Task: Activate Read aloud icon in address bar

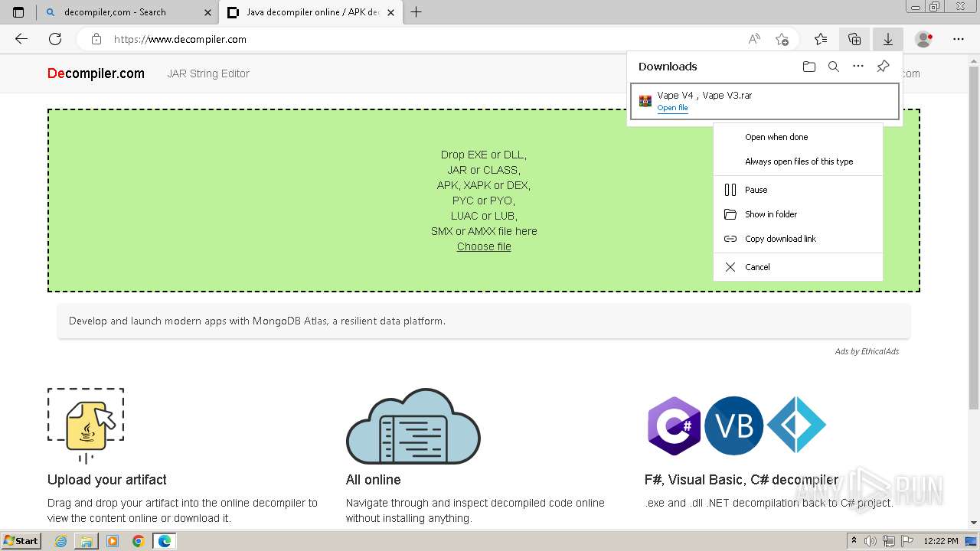Action: [x=754, y=39]
